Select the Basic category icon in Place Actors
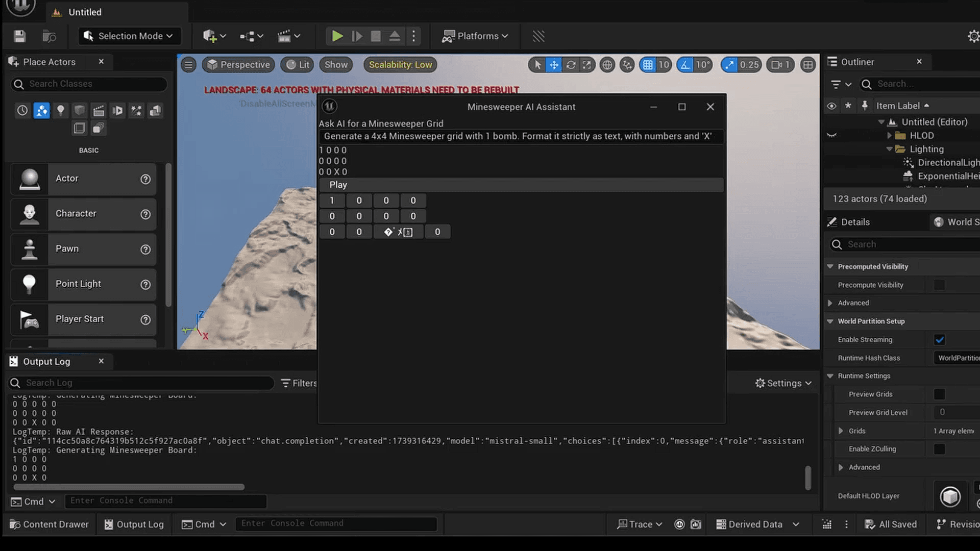The width and height of the screenshot is (980, 551). (41, 110)
